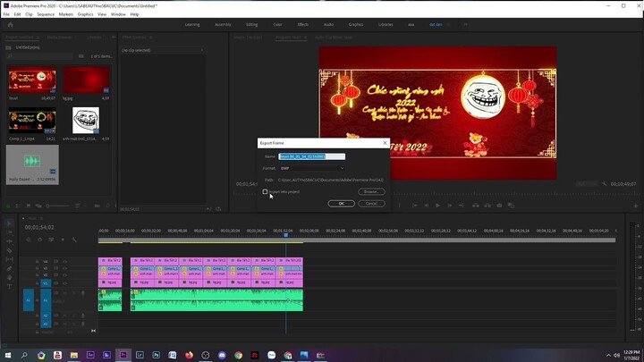
Task: Select the Type tool
Action: pos(10,287)
